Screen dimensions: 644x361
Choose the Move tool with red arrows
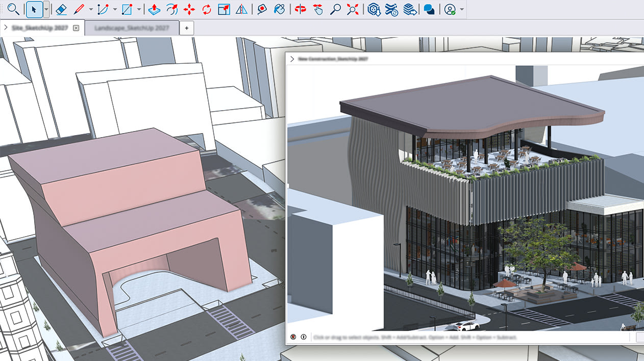[x=189, y=9]
